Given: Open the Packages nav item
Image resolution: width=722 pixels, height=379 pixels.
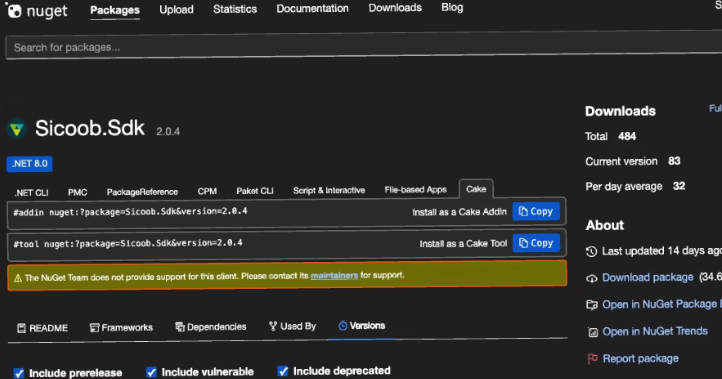Looking at the screenshot, I should tap(115, 10).
